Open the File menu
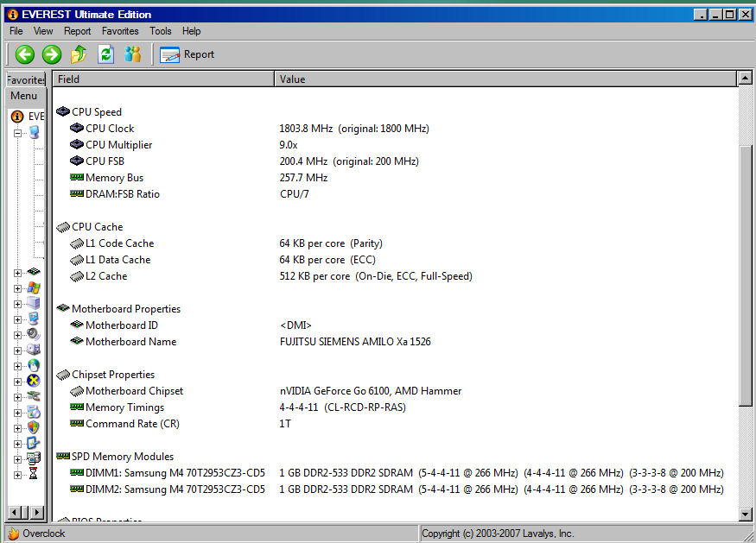 (x=16, y=31)
